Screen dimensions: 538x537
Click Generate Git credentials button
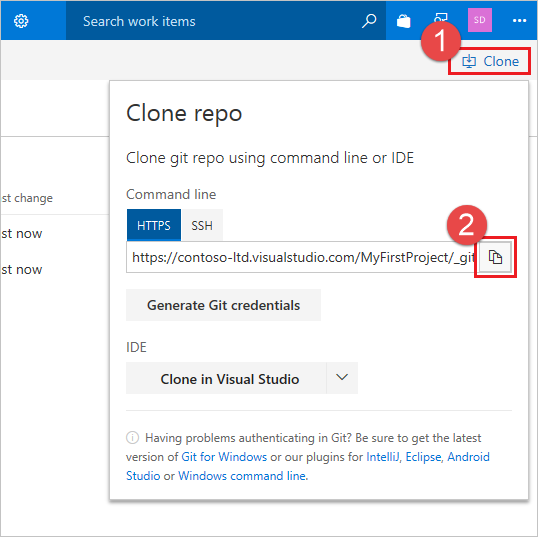click(223, 305)
